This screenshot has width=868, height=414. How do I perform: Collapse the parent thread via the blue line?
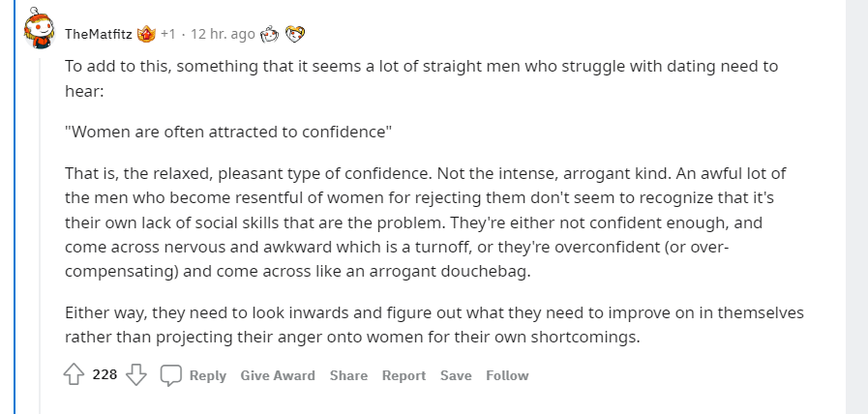(x=15, y=207)
